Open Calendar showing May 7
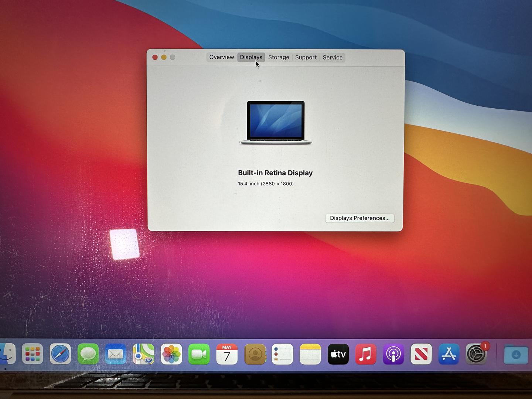This screenshot has width=532, height=399. (x=227, y=354)
